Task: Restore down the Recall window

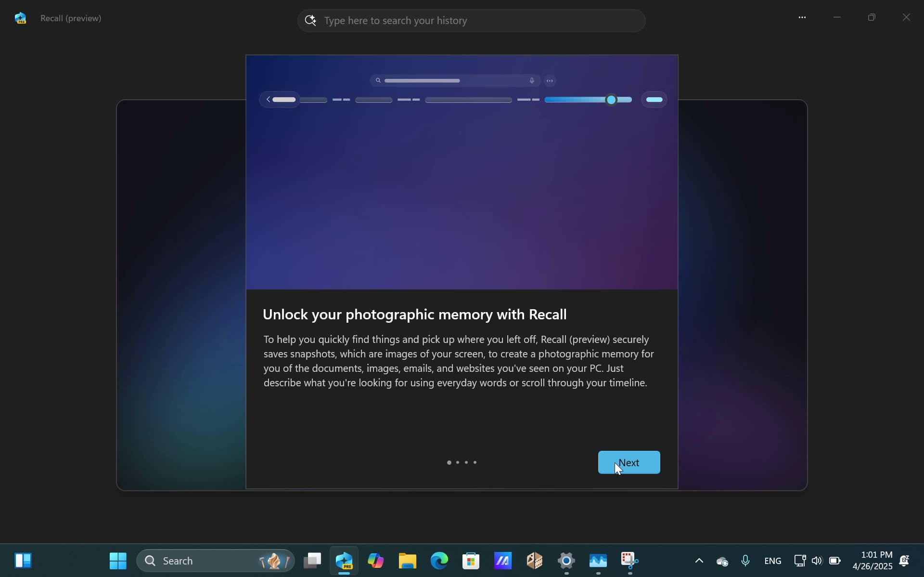Action: [872, 17]
